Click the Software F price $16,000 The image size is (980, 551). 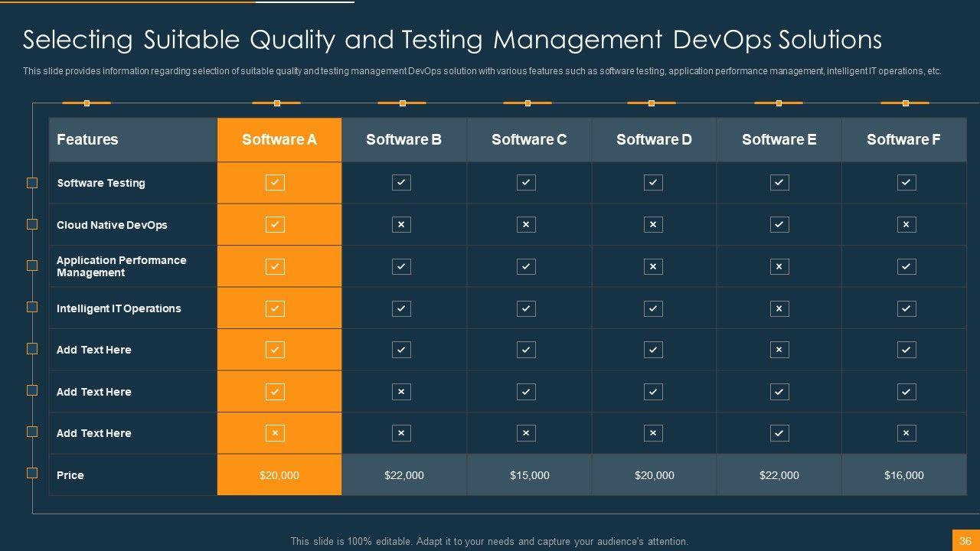[x=903, y=475]
